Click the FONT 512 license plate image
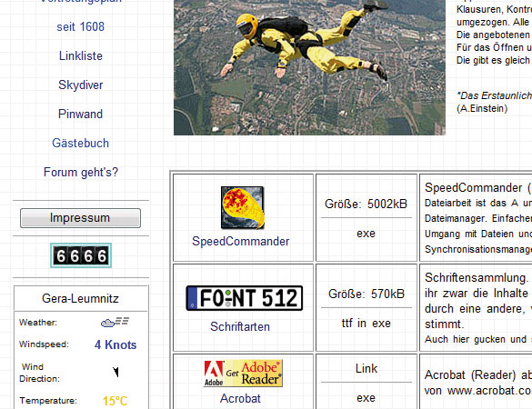This screenshot has width=532, height=409. (245, 298)
